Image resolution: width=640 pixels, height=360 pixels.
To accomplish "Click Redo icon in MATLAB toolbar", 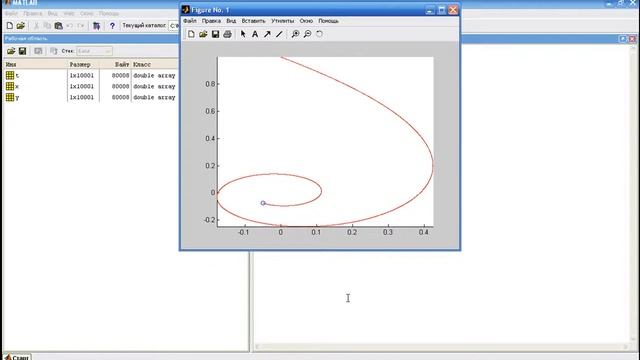I will [x=80, y=26].
